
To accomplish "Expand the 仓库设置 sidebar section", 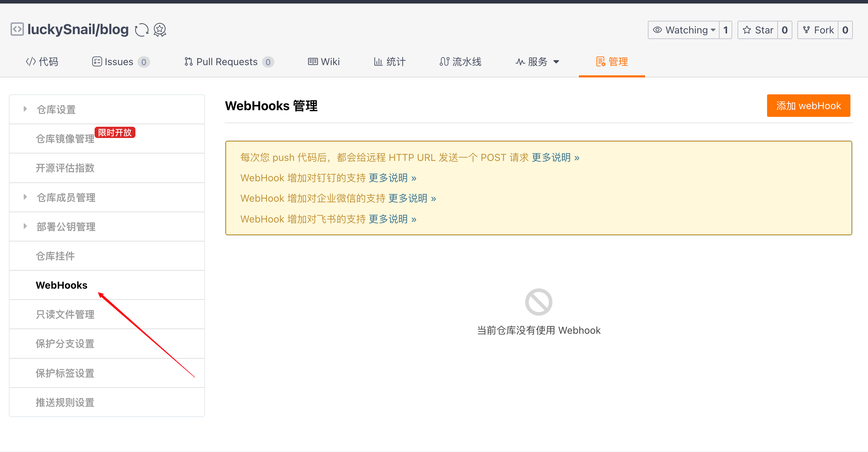I will (x=56, y=109).
